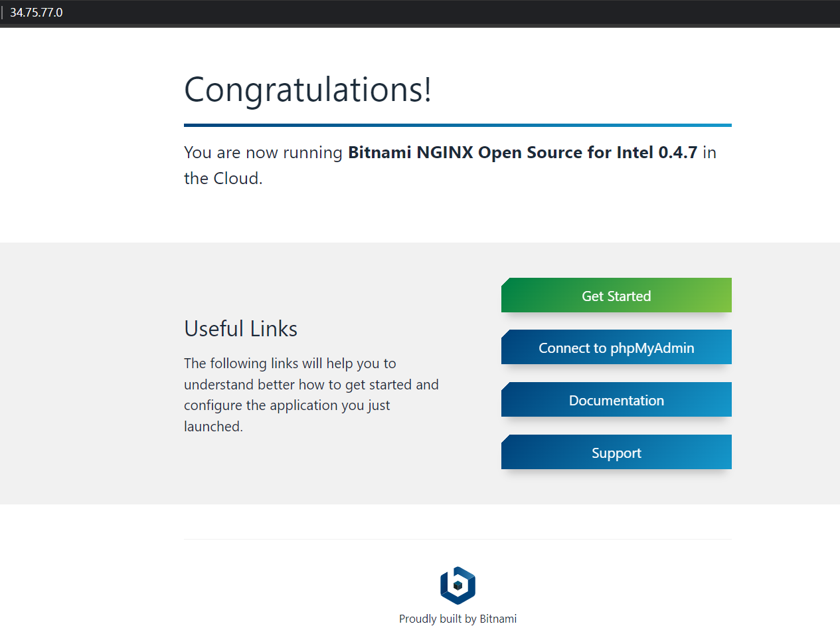Click the Support button
The height and width of the screenshot is (630, 840).
click(x=616, y=452)
